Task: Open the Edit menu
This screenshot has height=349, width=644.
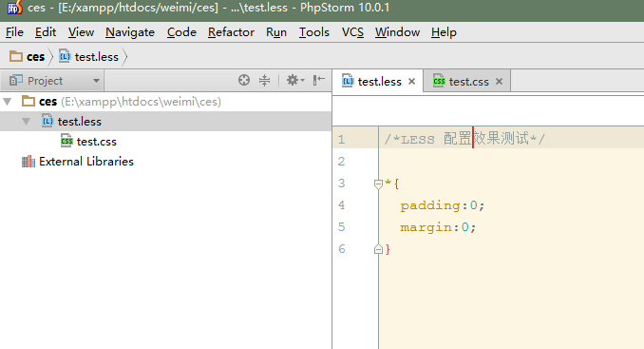Action: tap(46, 32)
